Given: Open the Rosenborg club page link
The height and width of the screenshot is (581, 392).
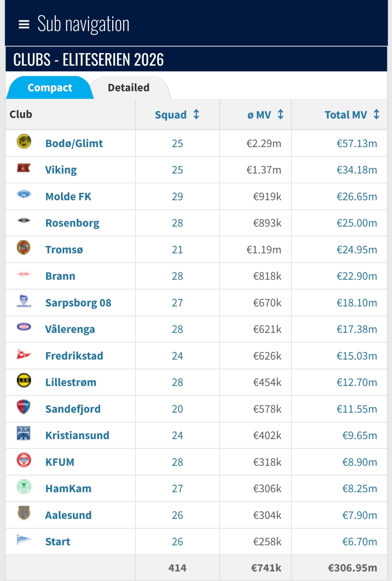Looking at the screenshot, I should coord(72,223).
